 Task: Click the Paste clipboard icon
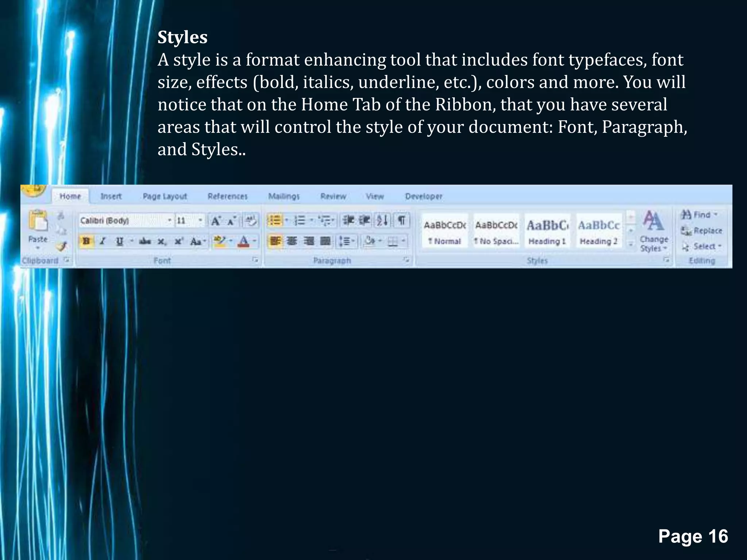pyautogui.click(x=38, y=221)
